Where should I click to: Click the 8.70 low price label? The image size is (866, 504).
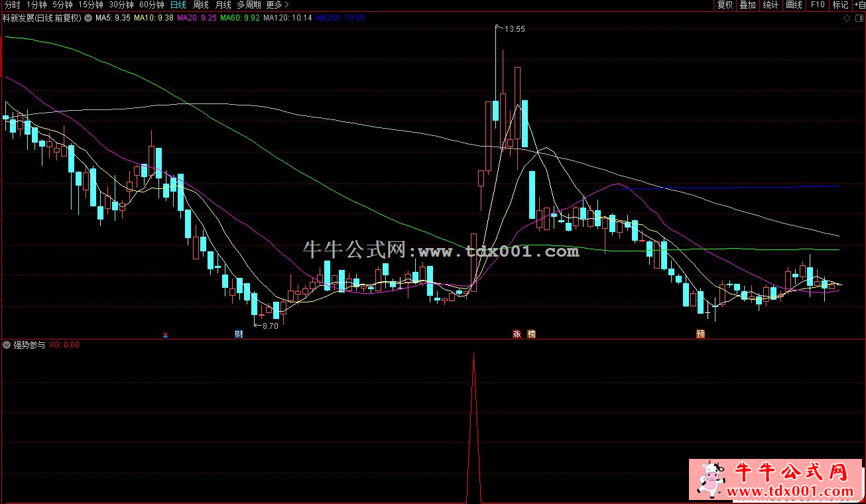pyautogui.click(x=270, y=326)
